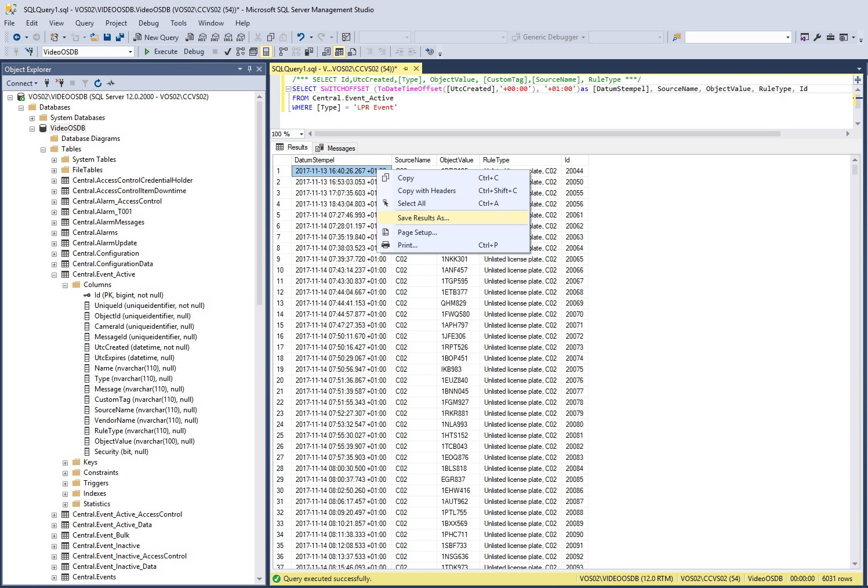
Task: Click the Disconnect icon in Object Explorer
Action: pos(60,83)
